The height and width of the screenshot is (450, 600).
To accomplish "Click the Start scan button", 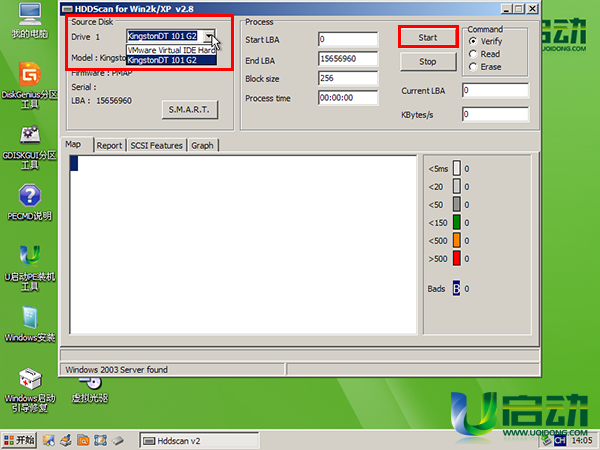I will [428, 37].
